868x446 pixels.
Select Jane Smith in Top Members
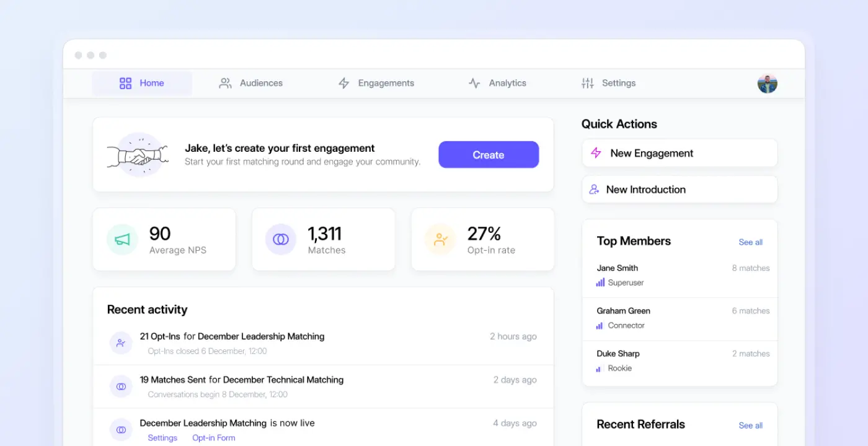click(617, 268)
